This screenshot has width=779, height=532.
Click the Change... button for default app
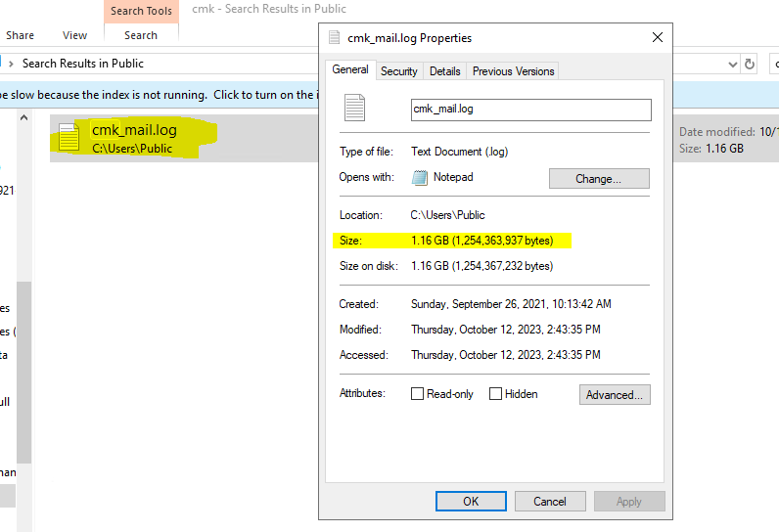tap(598, 179)
